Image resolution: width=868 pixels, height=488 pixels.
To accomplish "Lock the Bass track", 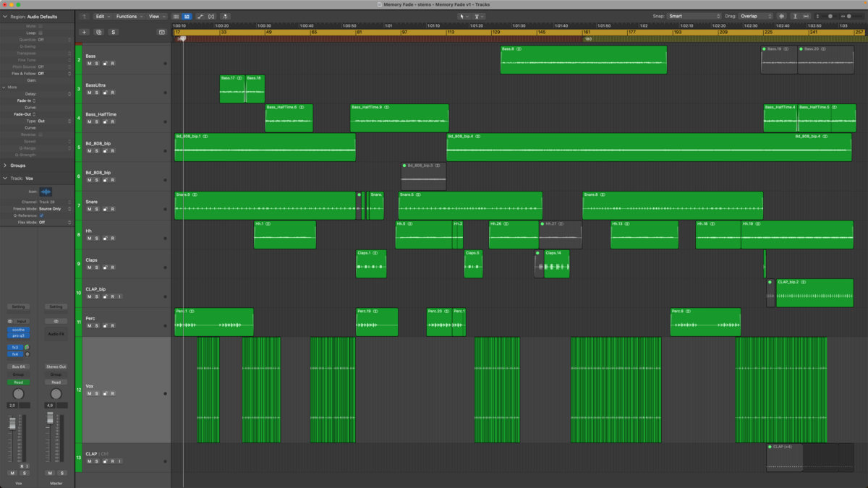I will coord(106,64).
